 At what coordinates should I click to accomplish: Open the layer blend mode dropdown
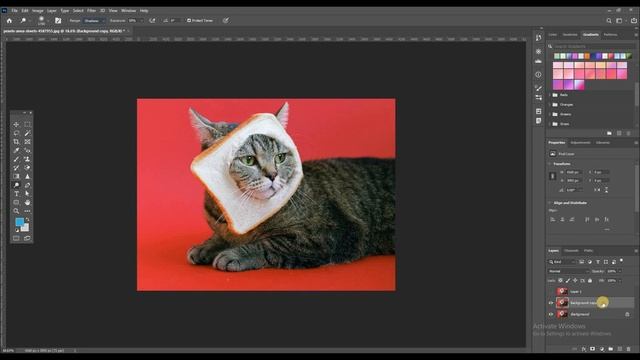tap(568, 271)
